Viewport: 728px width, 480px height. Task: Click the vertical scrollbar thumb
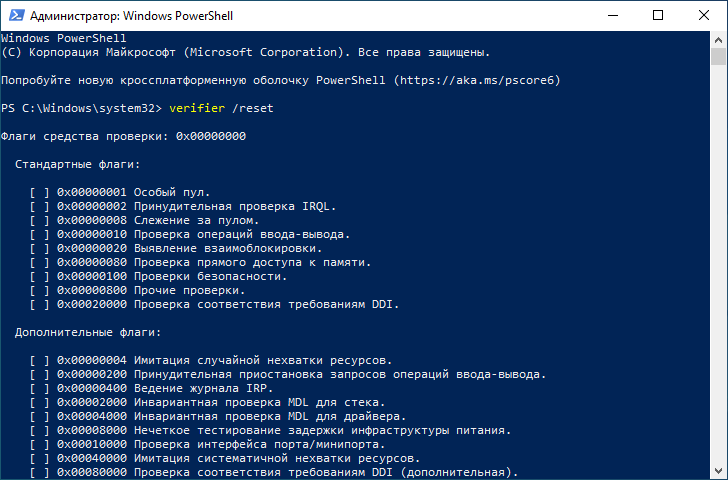point(718,57)
